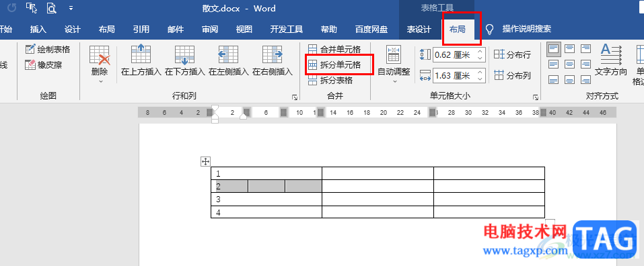Screen dimensions: 644x266
Task: Click the table cell containing 1
Action: (x=266, y=173)
